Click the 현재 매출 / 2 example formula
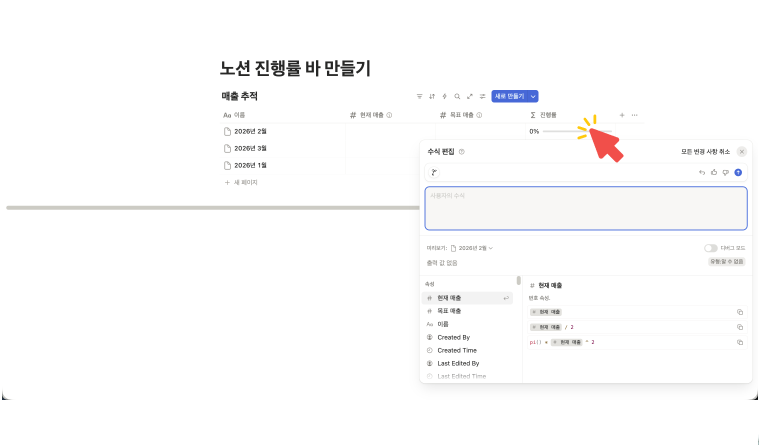Viewport: 760px width, 445px height. (x=637, y=327)
